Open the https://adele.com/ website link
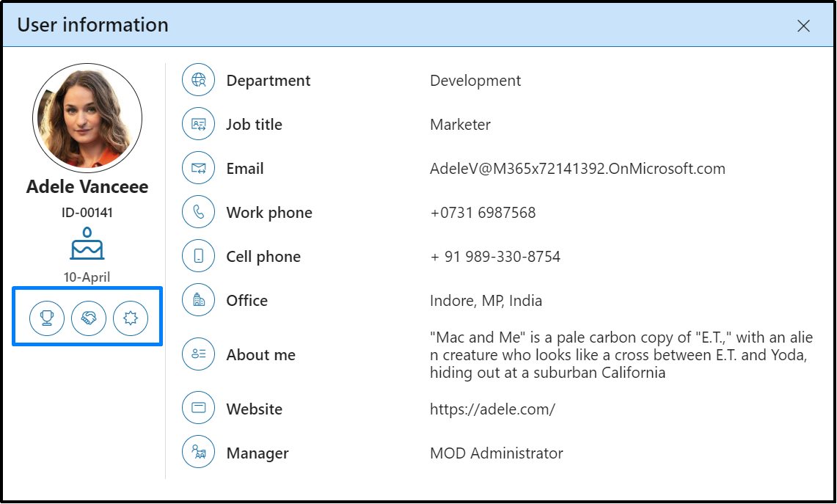 pos(492,409)
